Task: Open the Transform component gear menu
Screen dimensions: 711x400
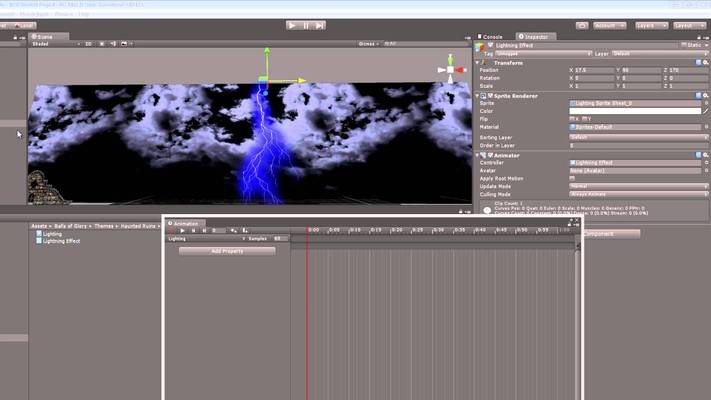Action: 706,63
